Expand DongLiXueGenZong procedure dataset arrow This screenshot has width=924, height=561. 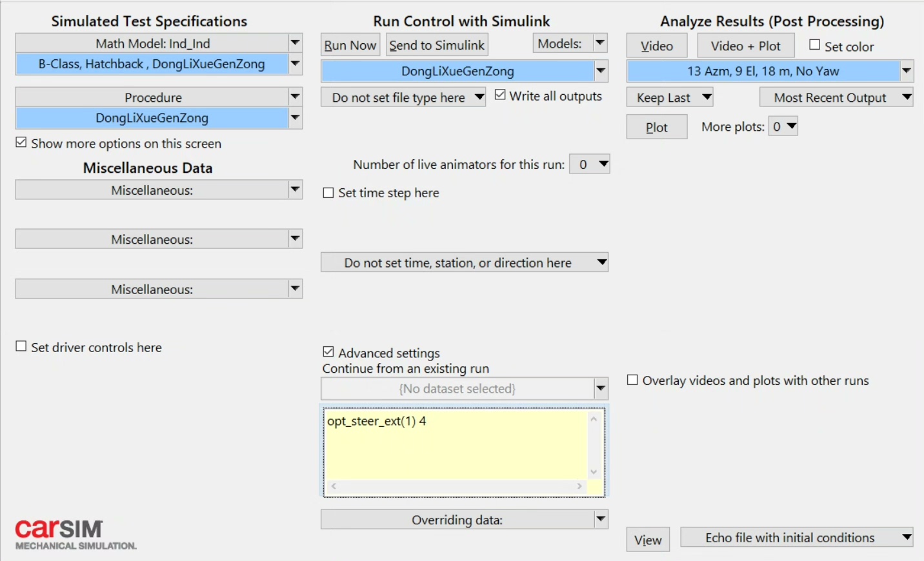[x=295, y=118]
